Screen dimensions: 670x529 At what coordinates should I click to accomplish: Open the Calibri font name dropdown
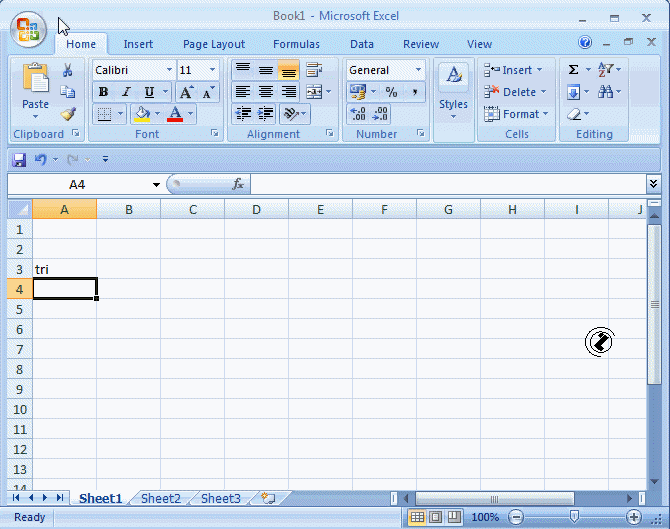coord(169,70)
